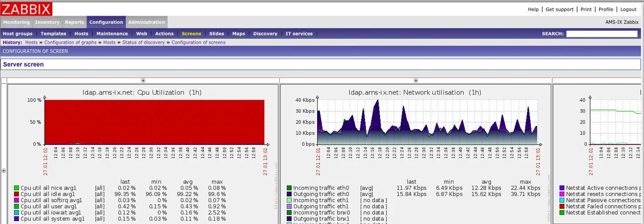This screenshot has height=224, width=644.
Task: Click ldap.ams-ix.net: Network utilisation (1h) title
Action: (x=415, y=92)
